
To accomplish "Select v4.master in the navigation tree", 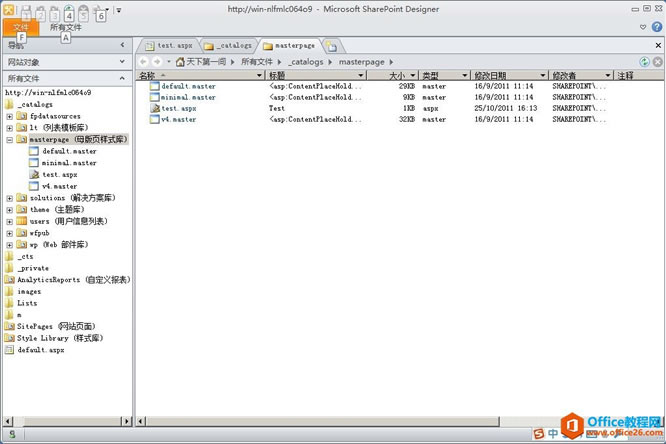I will pos(53,187).
